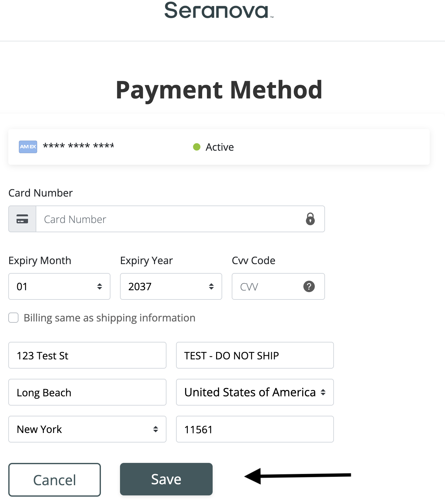Image resolution: width=445 pixels, height=504 pixels.
Task: Click the padlock icon in card field
Action: coord(310,219)
